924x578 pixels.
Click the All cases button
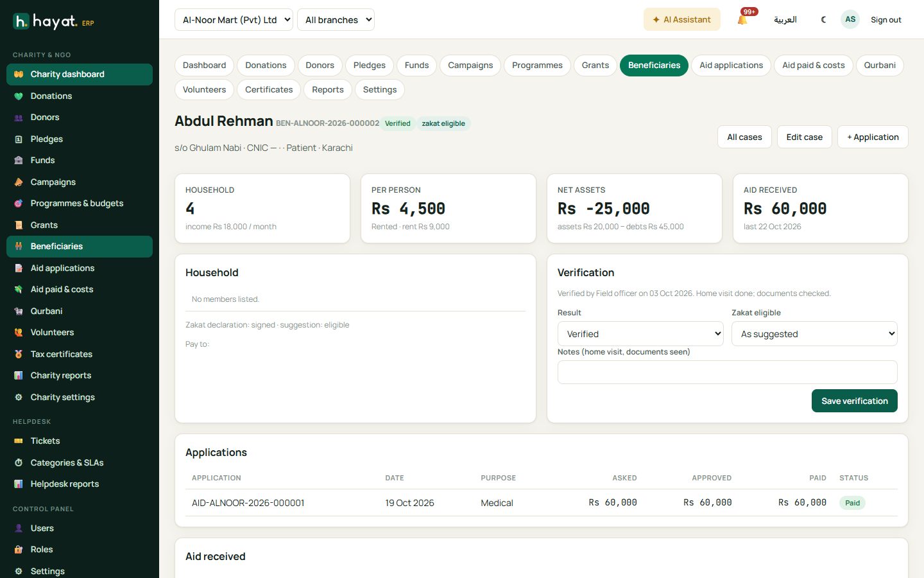pyautogui.click(x=744, y=137)
